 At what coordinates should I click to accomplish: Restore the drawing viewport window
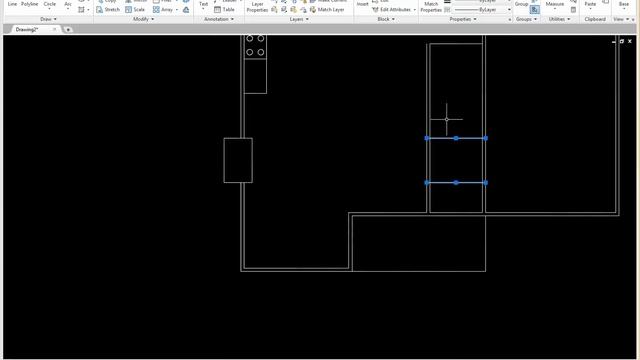622,41
